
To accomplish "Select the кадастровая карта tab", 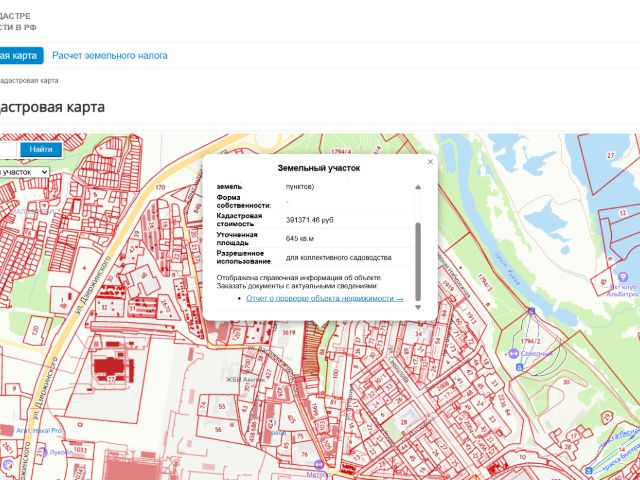I will pyautogui.click(x=21, y=56).
